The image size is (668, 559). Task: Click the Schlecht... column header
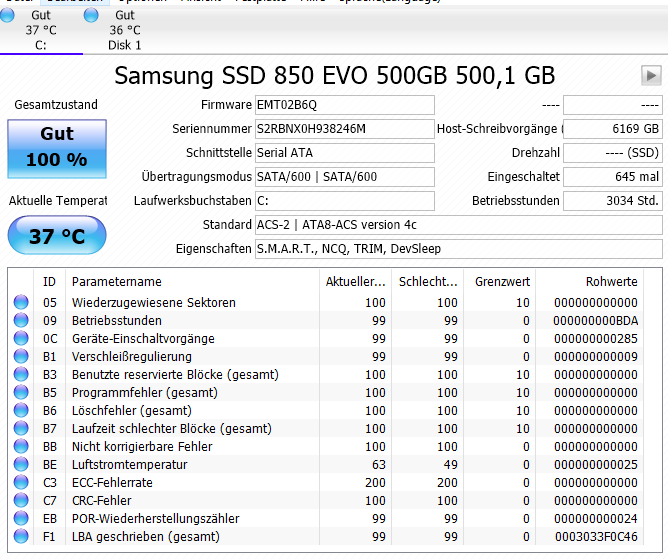point(427,282)
